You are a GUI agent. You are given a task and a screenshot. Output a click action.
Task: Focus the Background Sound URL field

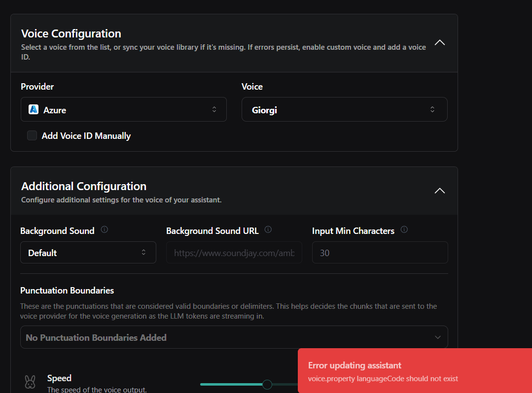(234, 253)
